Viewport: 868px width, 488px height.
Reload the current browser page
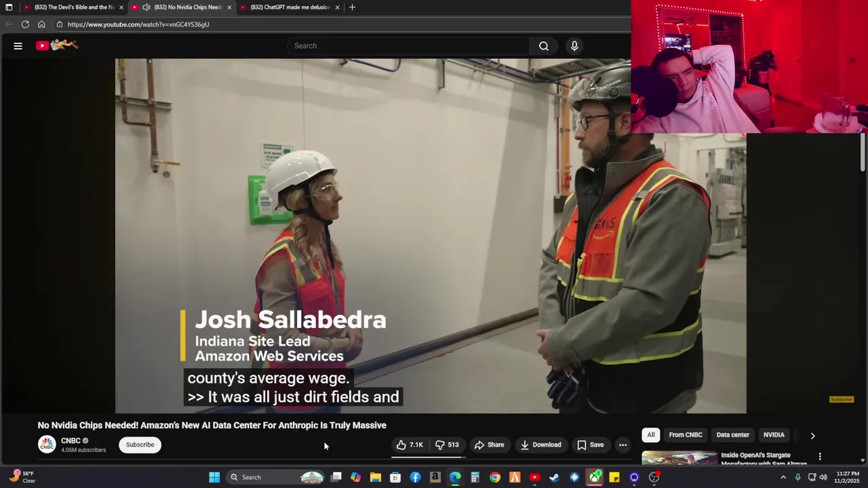click(x=25, y=24)
